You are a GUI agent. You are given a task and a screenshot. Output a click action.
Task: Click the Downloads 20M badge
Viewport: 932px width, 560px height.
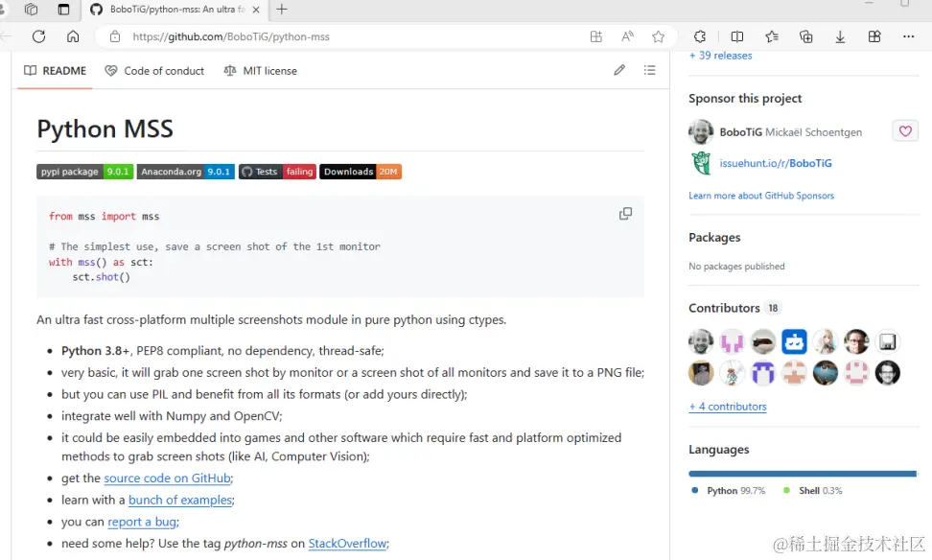[361, 172]
